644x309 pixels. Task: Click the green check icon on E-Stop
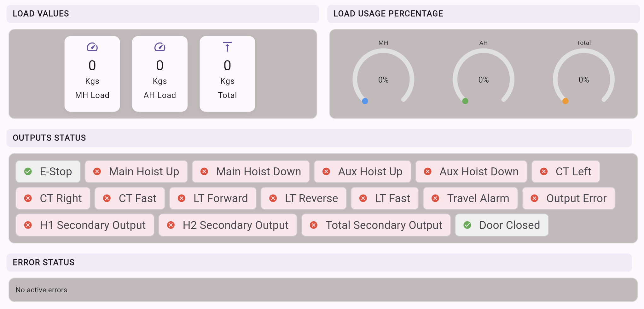28,172
